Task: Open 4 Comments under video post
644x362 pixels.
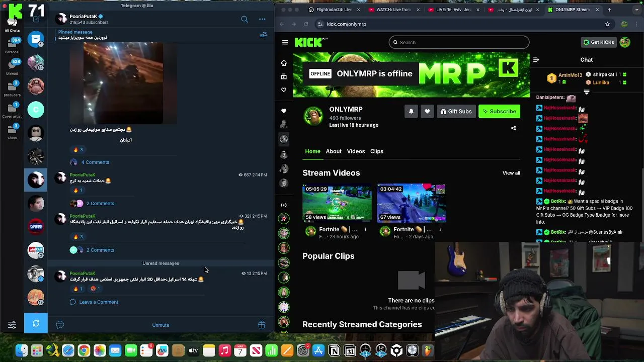Action: pos(95,162)
